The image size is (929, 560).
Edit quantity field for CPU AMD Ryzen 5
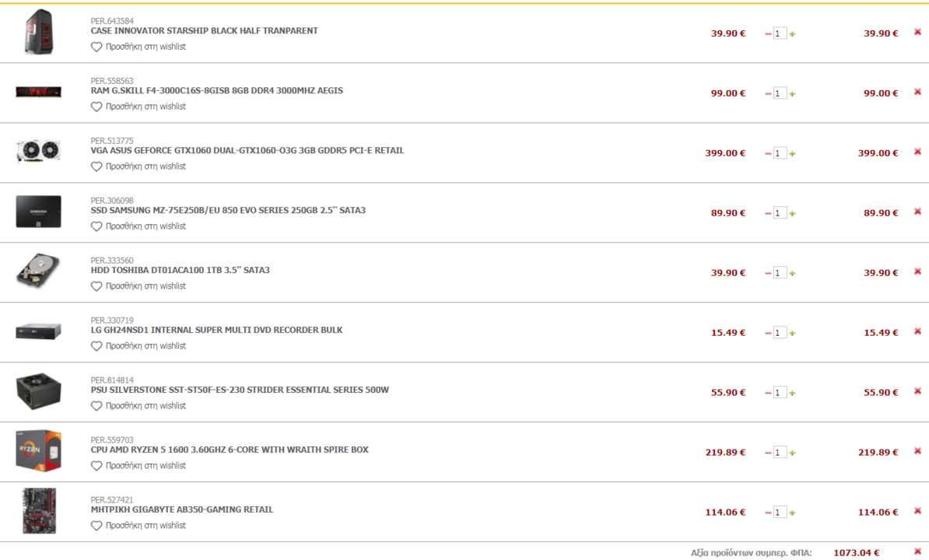tap(780, 452)
